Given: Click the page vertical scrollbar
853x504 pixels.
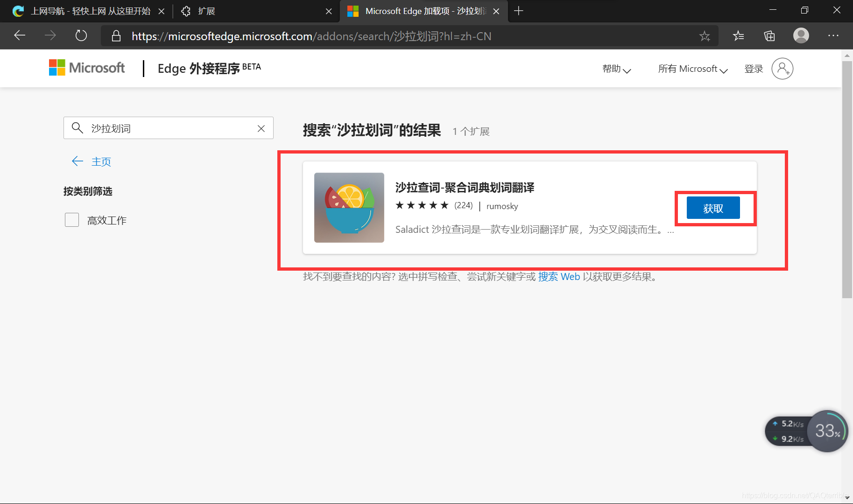Looking at the screenshot, I should pos(847,179).
